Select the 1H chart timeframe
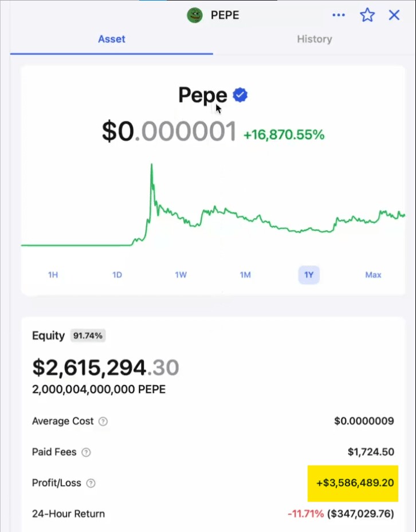The image size is (416, 532). tap(53, 275)
